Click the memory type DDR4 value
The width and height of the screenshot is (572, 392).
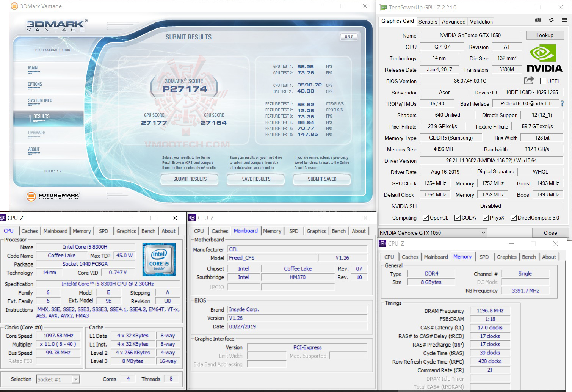[x=431, y=273]
